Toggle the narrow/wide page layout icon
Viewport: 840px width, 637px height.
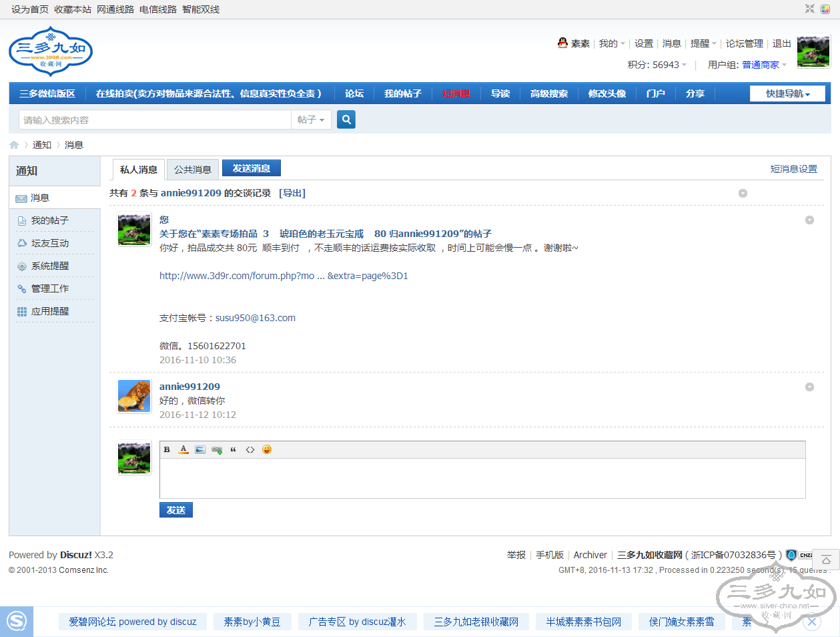coord(809,9)
